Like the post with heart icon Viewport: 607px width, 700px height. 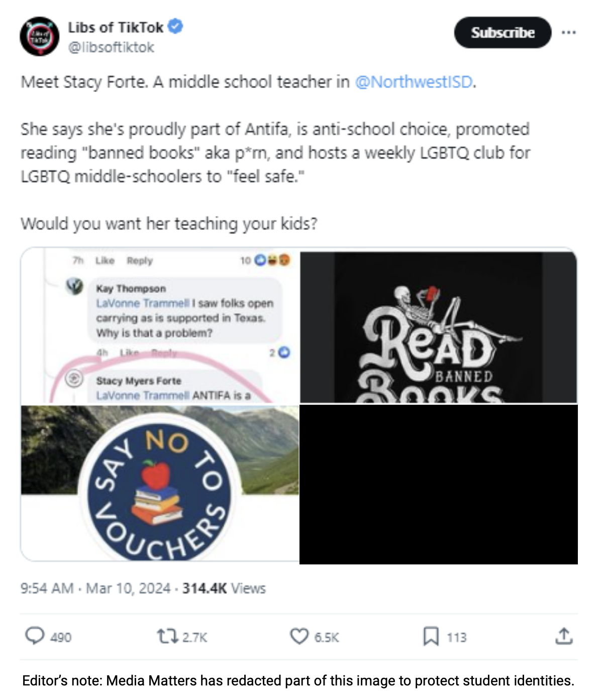pos(299,636)
